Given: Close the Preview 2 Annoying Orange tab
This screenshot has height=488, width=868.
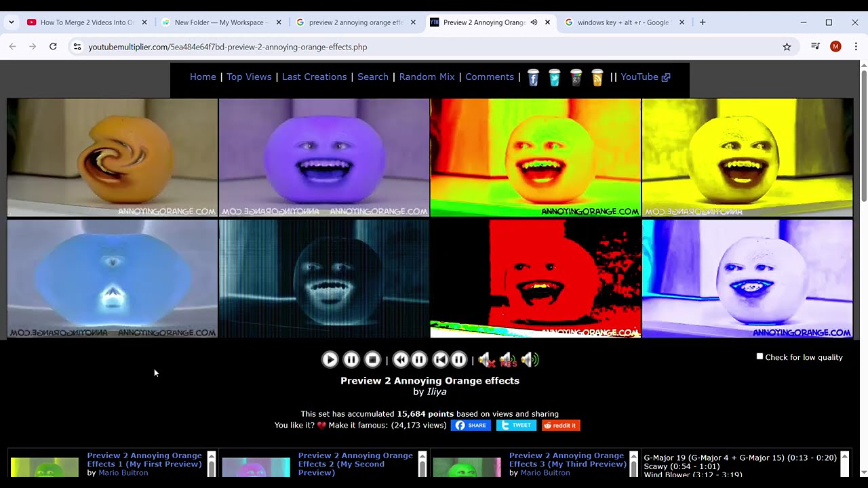Looking at the screenshot, I should click(x=547, y=22).
